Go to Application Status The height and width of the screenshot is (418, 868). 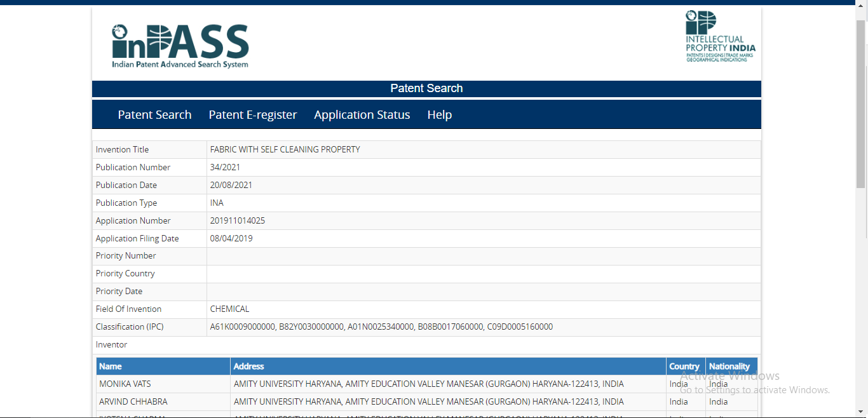point(362,115)
